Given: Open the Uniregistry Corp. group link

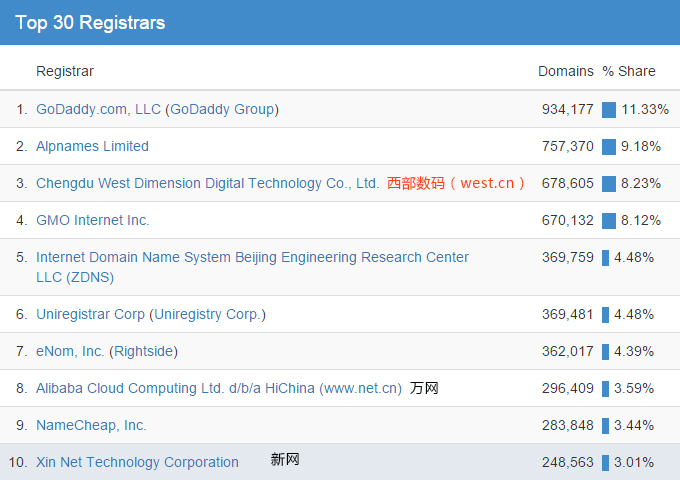Looking at the screenshot, I should coord(207,314).
